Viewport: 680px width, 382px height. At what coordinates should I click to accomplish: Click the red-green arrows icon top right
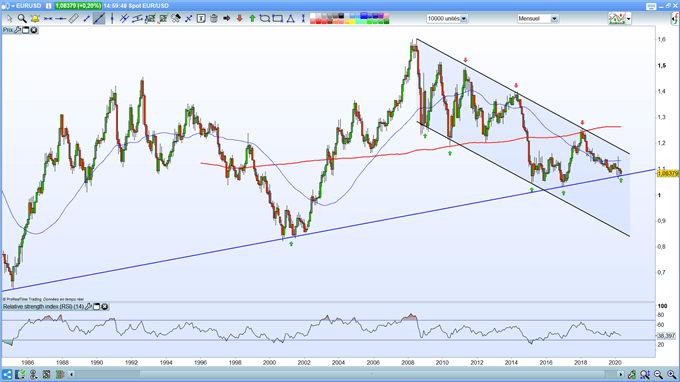pyautogui.click(x=675, y=19)
